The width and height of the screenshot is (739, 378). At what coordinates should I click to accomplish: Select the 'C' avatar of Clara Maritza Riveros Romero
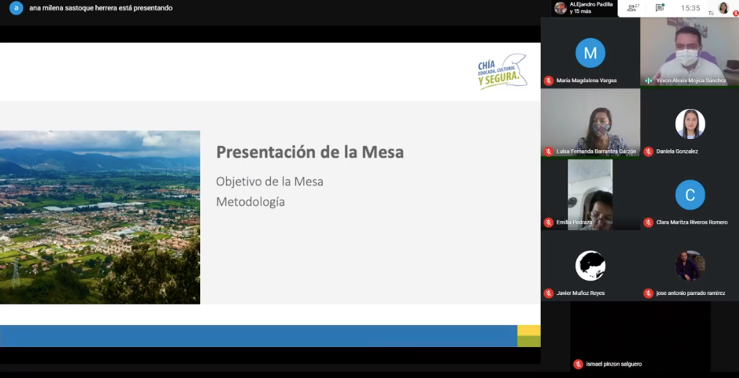click(690, 195)
